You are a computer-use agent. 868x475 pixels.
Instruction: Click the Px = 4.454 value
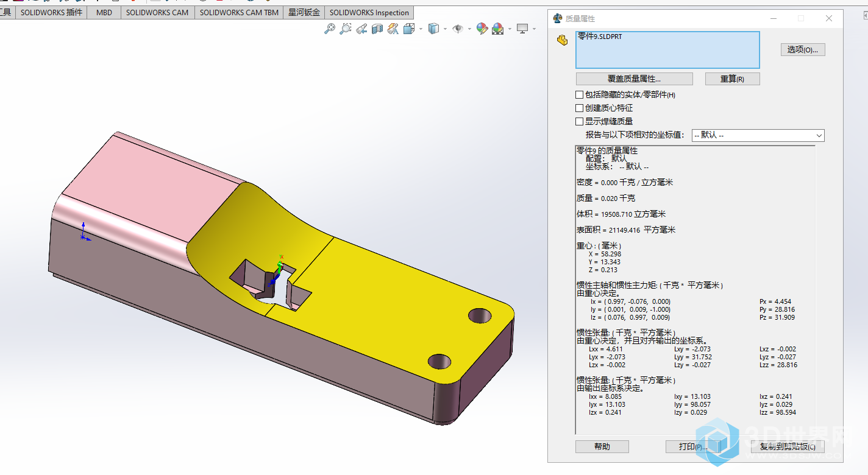coord(775,301)
